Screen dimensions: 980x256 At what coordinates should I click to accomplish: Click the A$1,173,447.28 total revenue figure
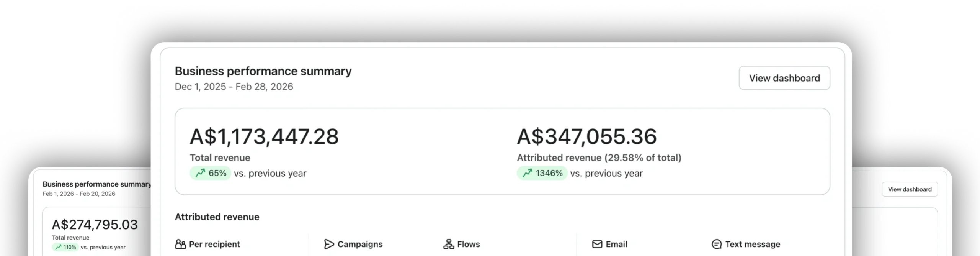[264, 136]
